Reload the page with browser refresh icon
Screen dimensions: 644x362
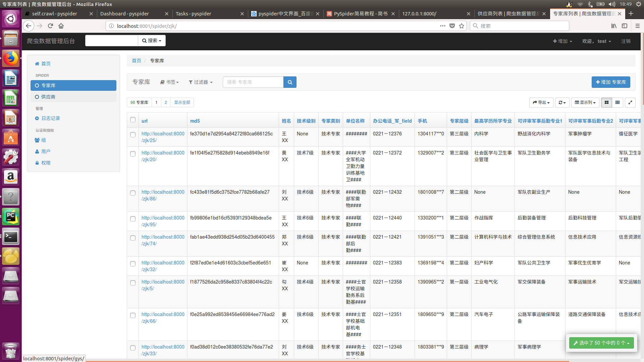click(50, 26)
